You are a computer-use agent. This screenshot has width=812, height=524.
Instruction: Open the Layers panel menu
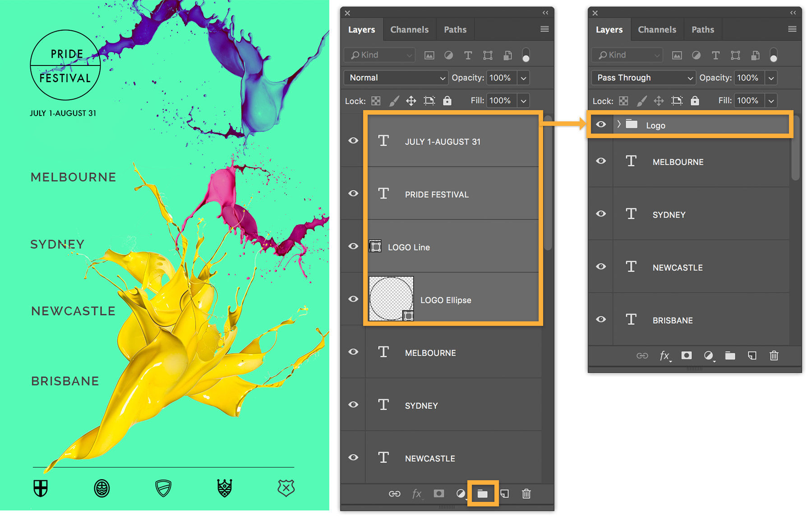[544, 29]
